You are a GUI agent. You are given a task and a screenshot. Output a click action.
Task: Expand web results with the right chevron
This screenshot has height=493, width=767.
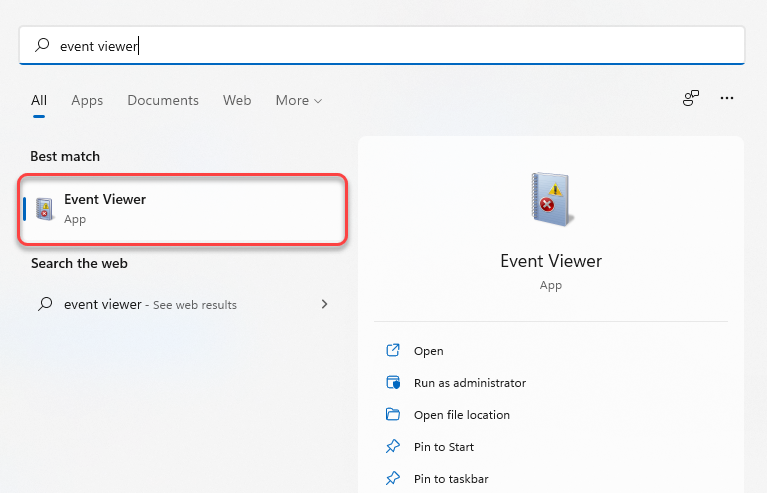point(324,304)
